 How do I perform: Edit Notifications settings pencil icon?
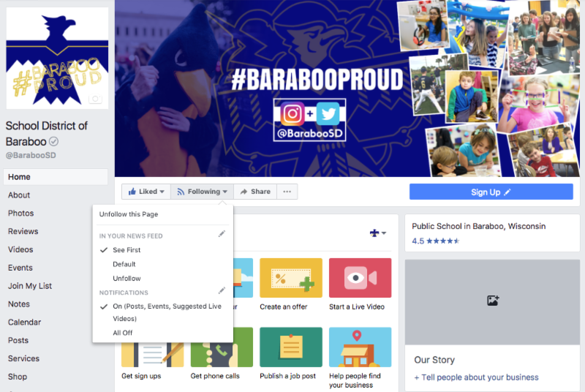point(222,290)
